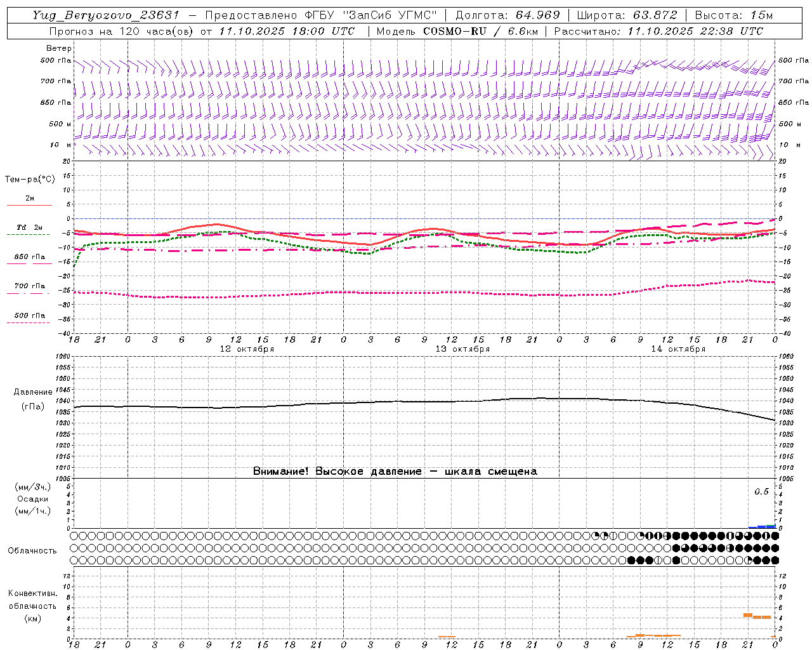This screenshot has width=812, height=650.
Task: Click the 500 м wind level label on left axis
Action: tap(60, 124)
